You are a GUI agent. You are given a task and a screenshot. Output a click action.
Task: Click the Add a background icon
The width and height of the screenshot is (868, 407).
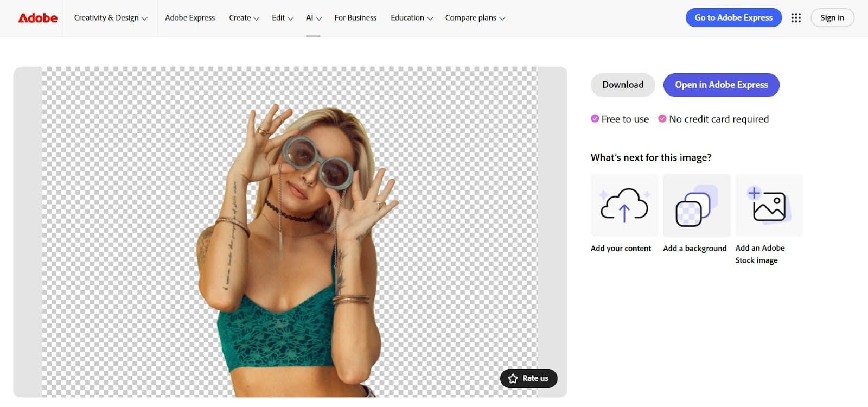[x=697, y=205]
